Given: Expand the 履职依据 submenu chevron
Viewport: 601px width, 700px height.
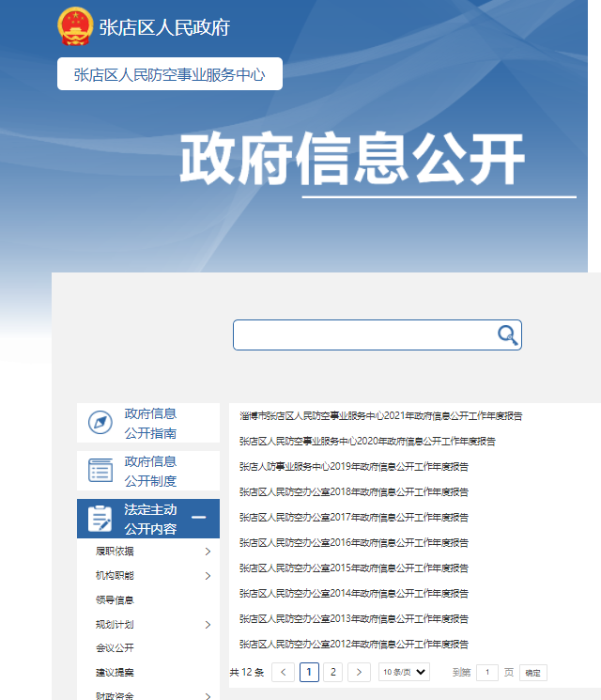Looking at the screenshot, I should 208,552.
